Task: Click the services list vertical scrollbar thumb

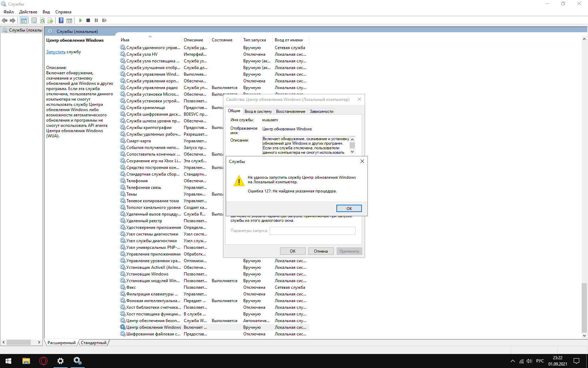Action: [584, 307]
